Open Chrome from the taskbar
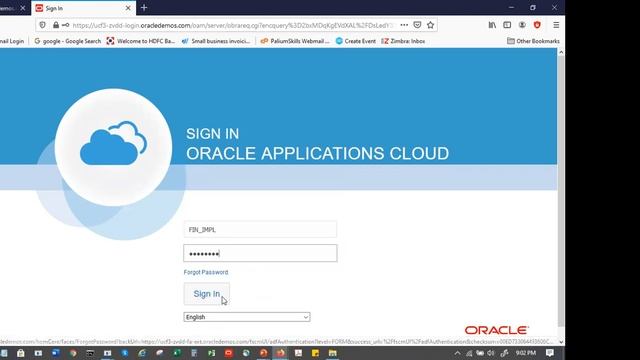 [73, 353]
